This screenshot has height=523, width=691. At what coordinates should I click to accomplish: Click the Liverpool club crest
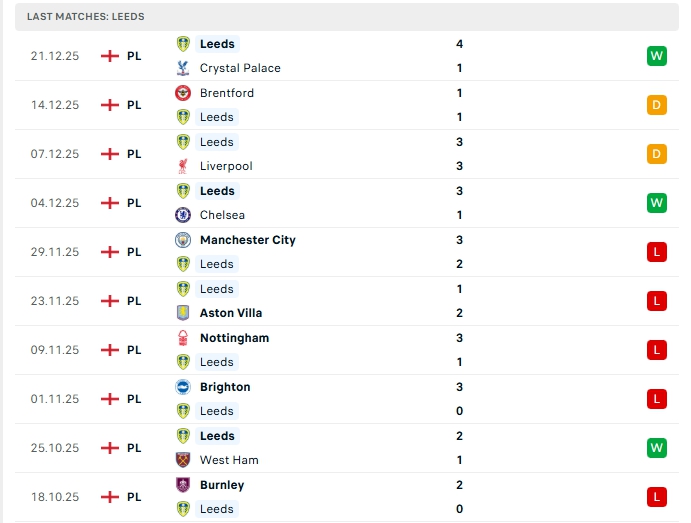[x=183, y=166]
